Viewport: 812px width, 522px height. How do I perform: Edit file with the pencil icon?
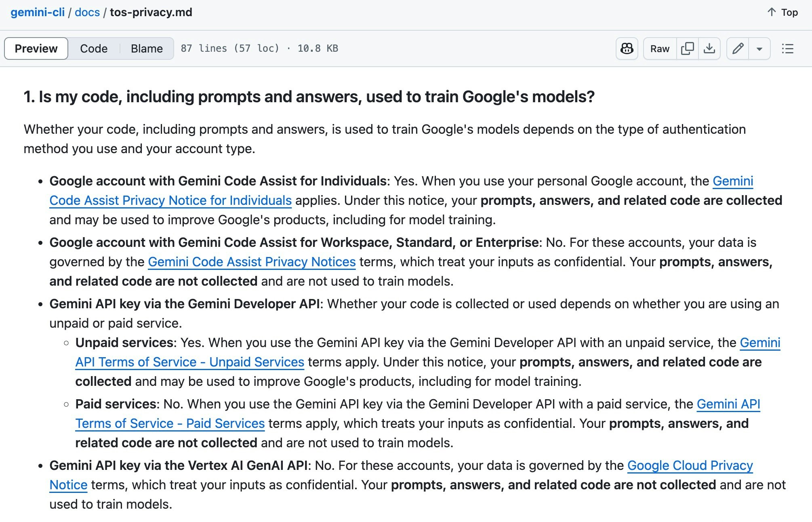738,48
